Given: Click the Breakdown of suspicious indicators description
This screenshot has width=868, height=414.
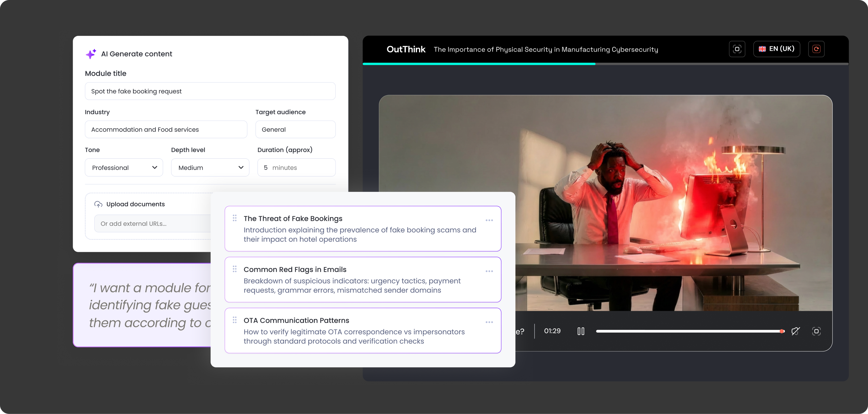Looking at the screenshot, I should [x=352, y=285].
